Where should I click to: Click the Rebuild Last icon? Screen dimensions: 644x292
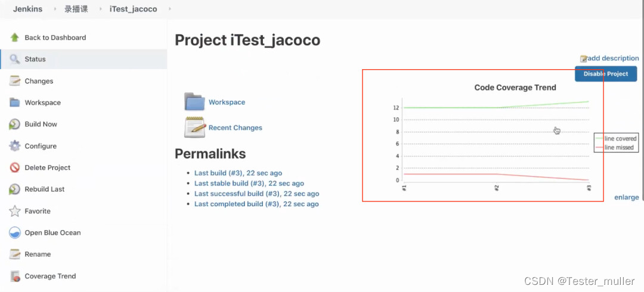[x=15, y=190]
